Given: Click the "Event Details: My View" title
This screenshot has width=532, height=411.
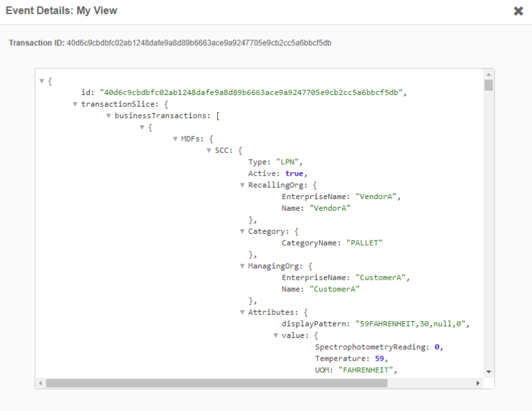Looking at the screenshot, I should click(61, 10).
